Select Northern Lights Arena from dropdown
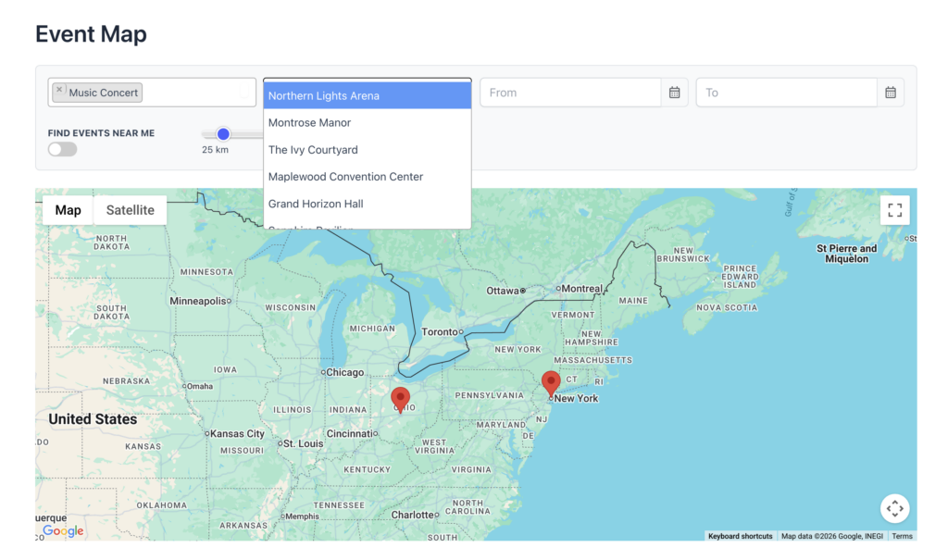 click(367, 95)
